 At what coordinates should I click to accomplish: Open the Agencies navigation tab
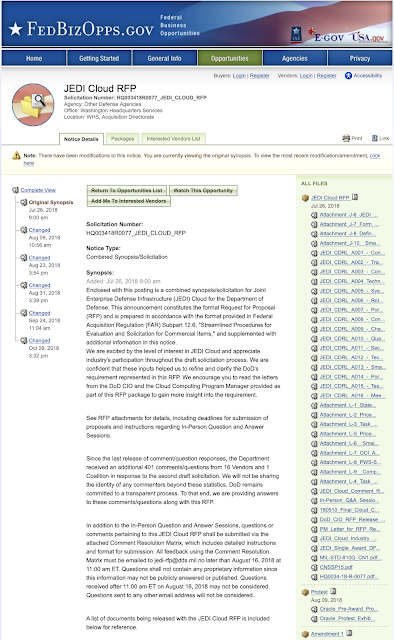295,58
